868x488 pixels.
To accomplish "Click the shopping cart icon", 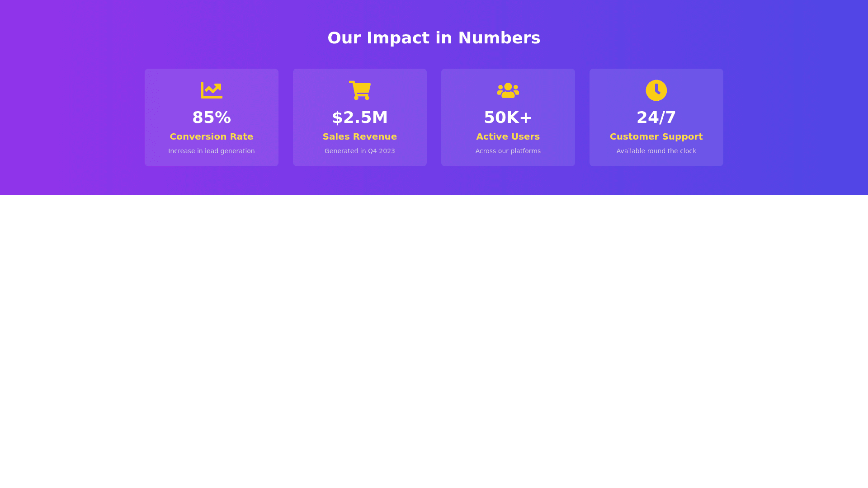I will pyautogui.click(x=360, y=90).
